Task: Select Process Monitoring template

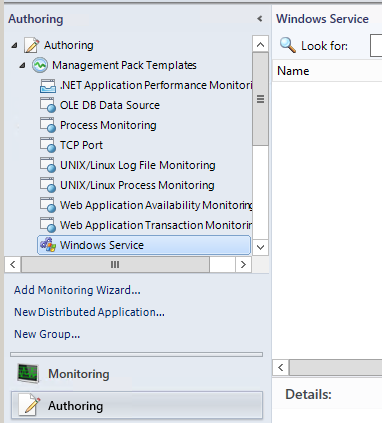Action: (x=108, y=125)
